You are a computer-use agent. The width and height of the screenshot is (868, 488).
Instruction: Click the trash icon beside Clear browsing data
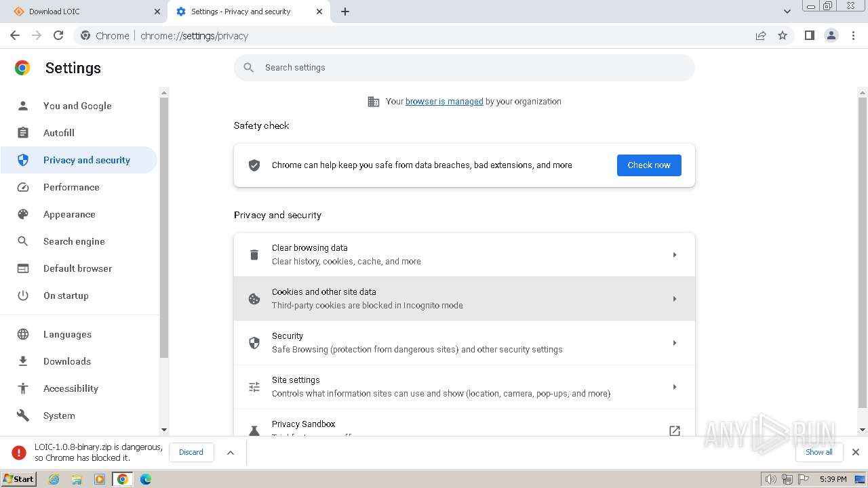[254, 255]
